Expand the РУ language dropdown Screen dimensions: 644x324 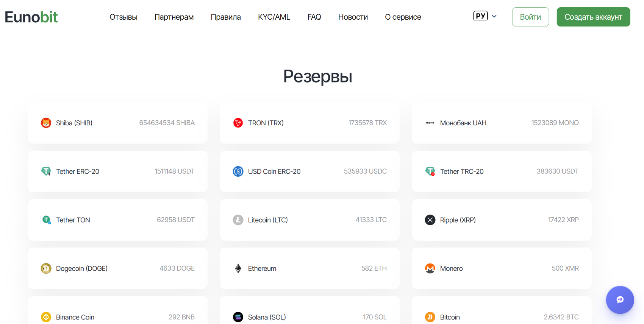[x=485, y=16]
